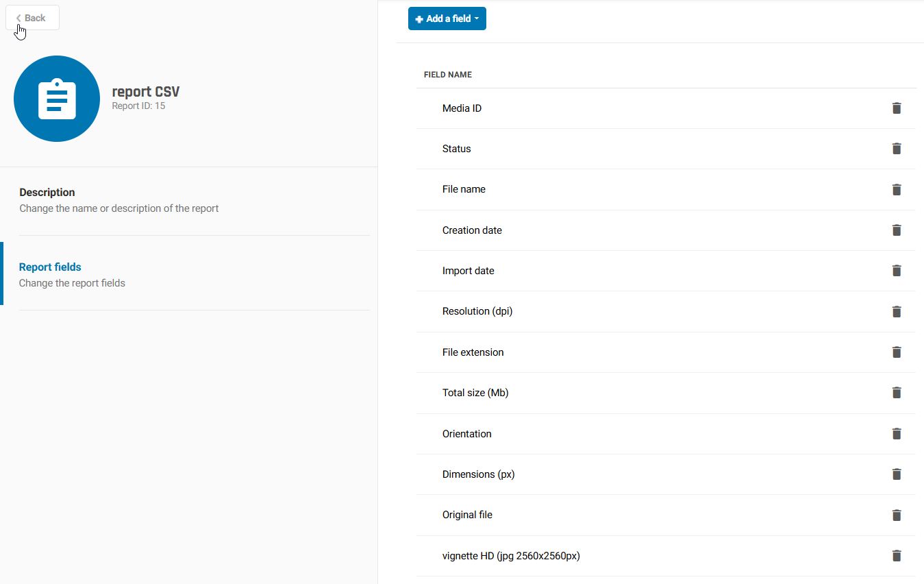Click the FIELD NAME column header
Image resolution: width=924 pixels, height=584 pixels.
click(448, 75)
